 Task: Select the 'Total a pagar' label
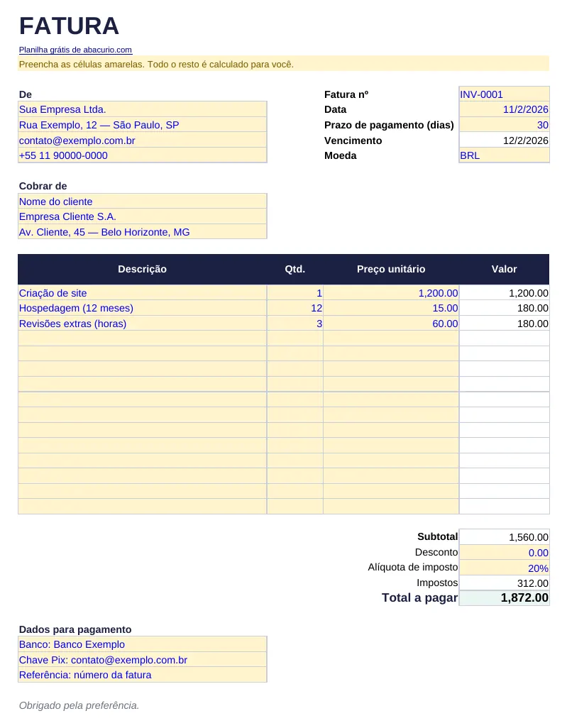(420, 597)
